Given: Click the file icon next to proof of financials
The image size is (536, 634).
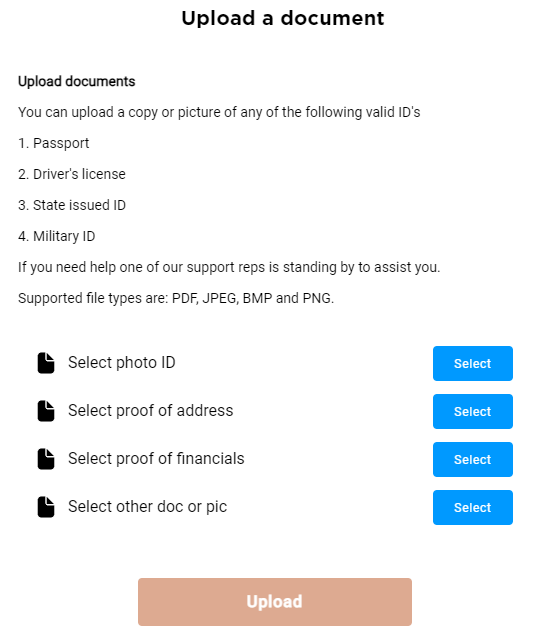Looking at the screenshot, I should pyautogui.click(x=46, y=459).
